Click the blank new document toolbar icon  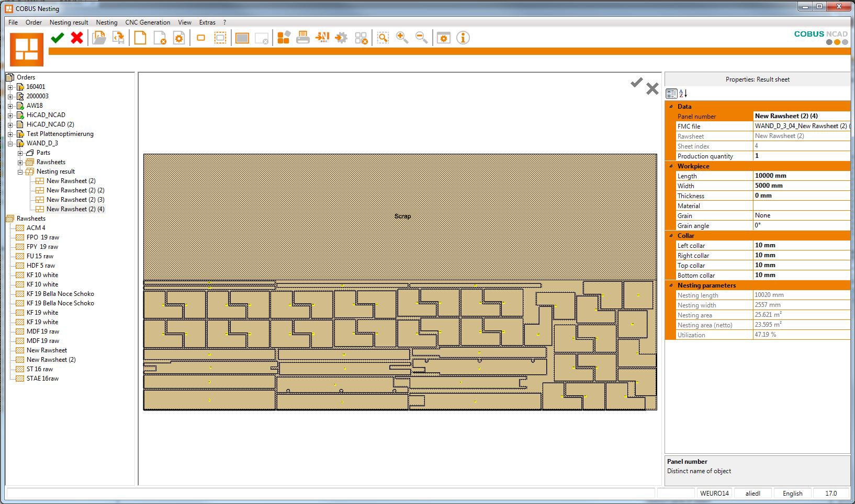pos(140,38)
